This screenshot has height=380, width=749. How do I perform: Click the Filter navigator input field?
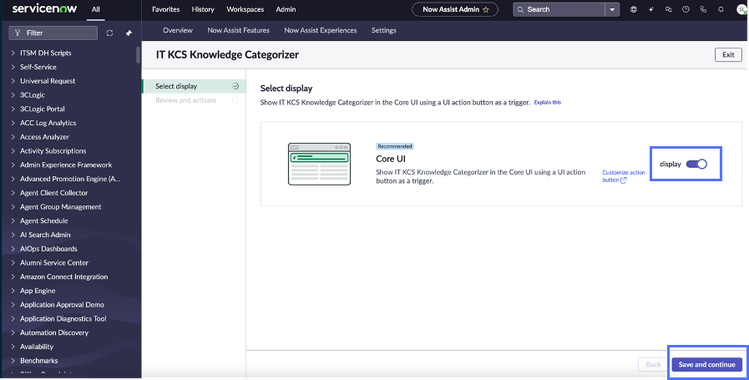53,33
